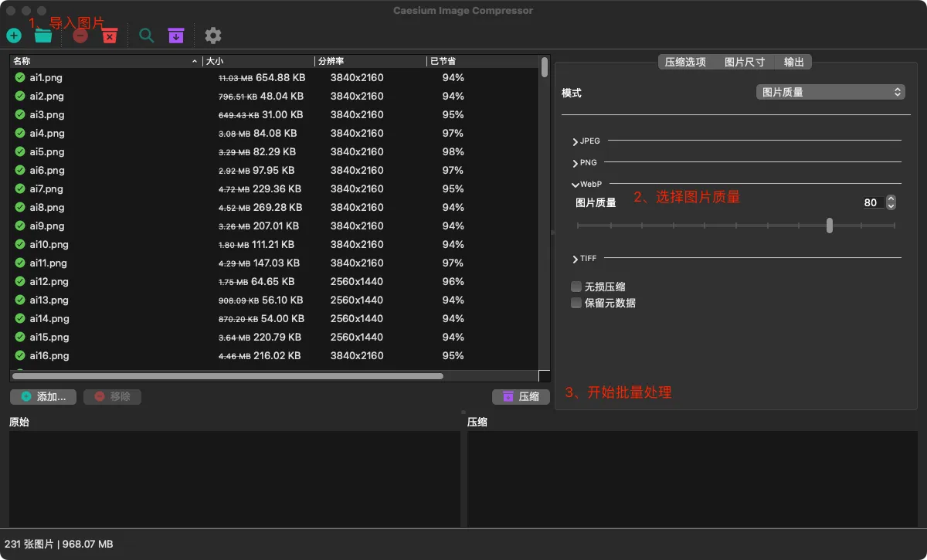Click the file list horizontal scrollbar
The image size is (927, 560).
click(228, 376)
